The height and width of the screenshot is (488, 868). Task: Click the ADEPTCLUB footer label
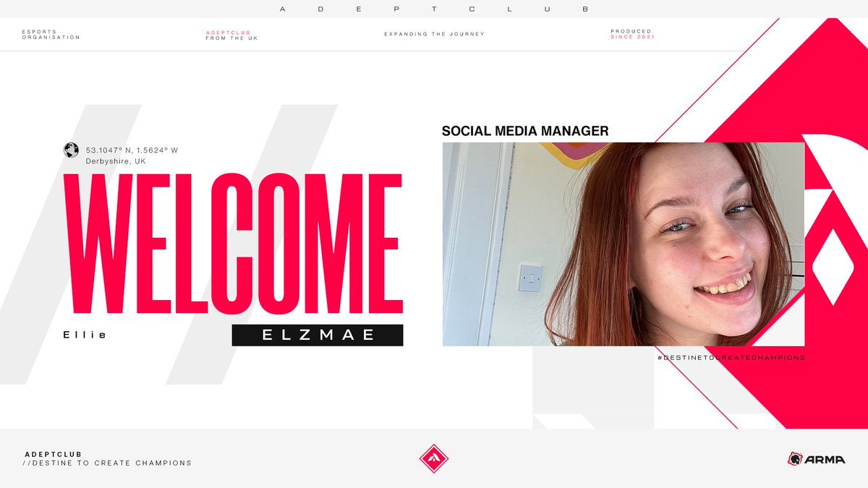click(54, 454)
